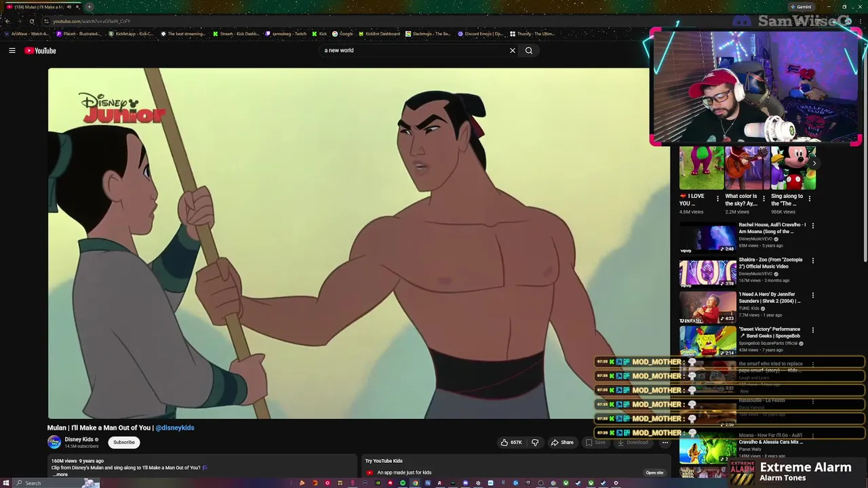Click the Gemini button in title bar
Viewport: 868px width, 488px height.
[x=801, y=7]
